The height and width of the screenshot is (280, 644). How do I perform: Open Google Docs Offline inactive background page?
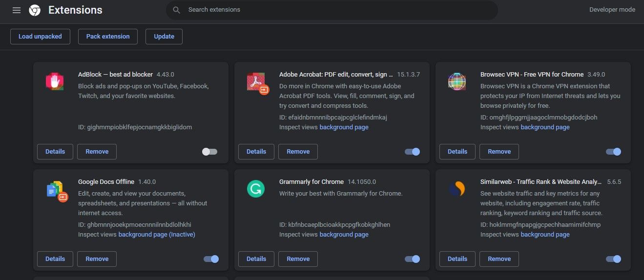[x=157, y=235]
